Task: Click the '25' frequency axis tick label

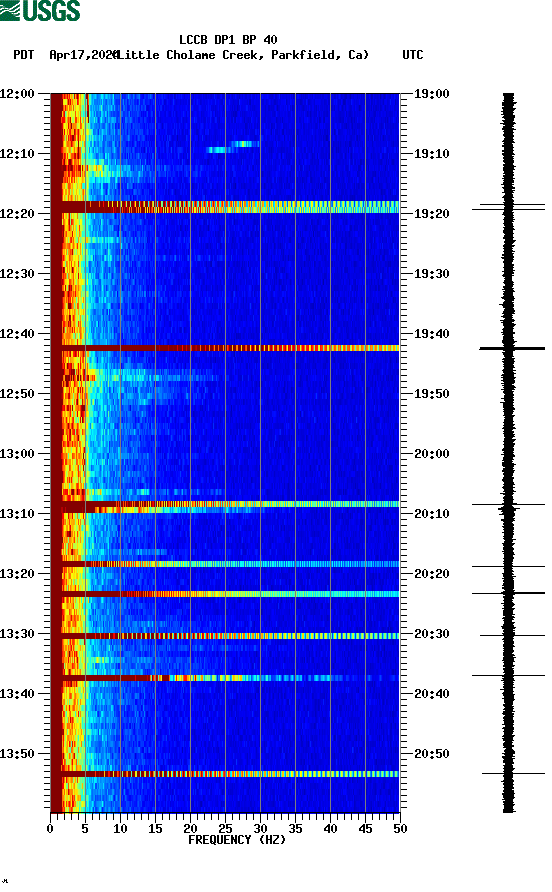Action: click(225, 829)
